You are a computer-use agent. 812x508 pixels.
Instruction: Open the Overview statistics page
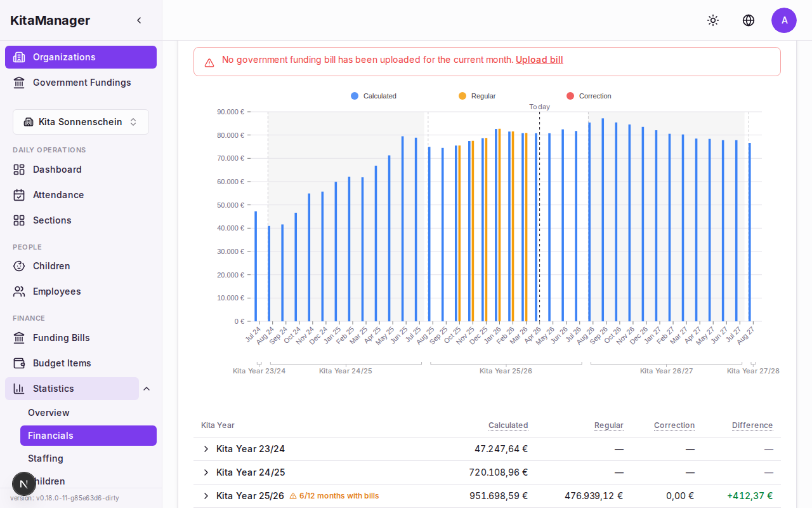tap(49, 413)
